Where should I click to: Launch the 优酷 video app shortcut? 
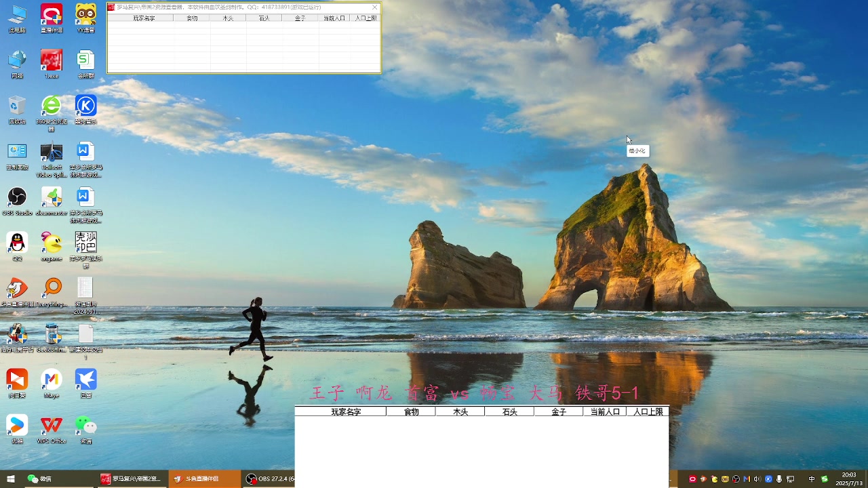pyautogui.click(x=17, y=430)
